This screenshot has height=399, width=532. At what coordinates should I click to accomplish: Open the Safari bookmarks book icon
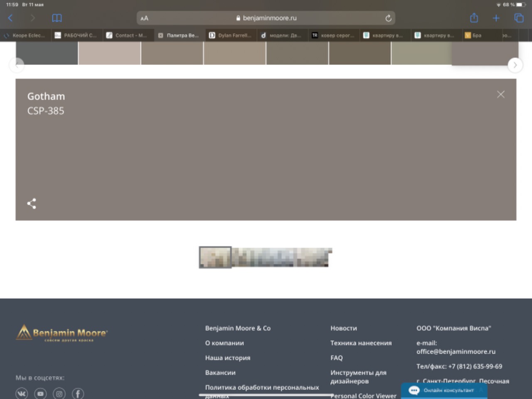(57, 18)
